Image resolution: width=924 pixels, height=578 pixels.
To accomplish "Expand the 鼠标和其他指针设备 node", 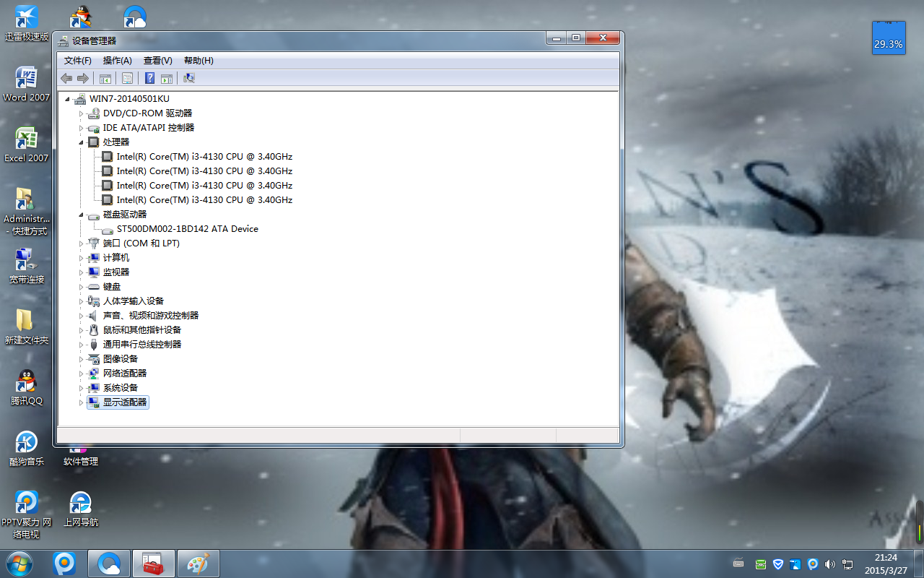I will coord(81,330).
